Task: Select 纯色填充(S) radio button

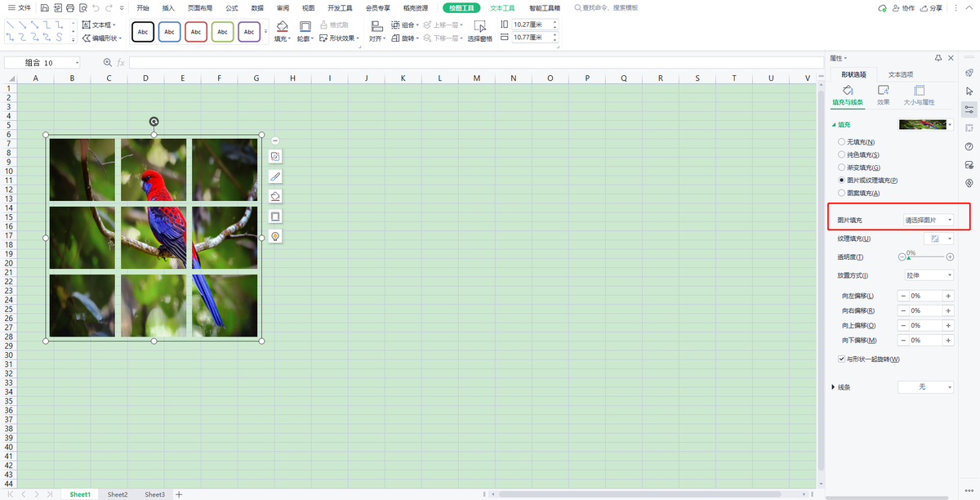Action: click(842, 154)
